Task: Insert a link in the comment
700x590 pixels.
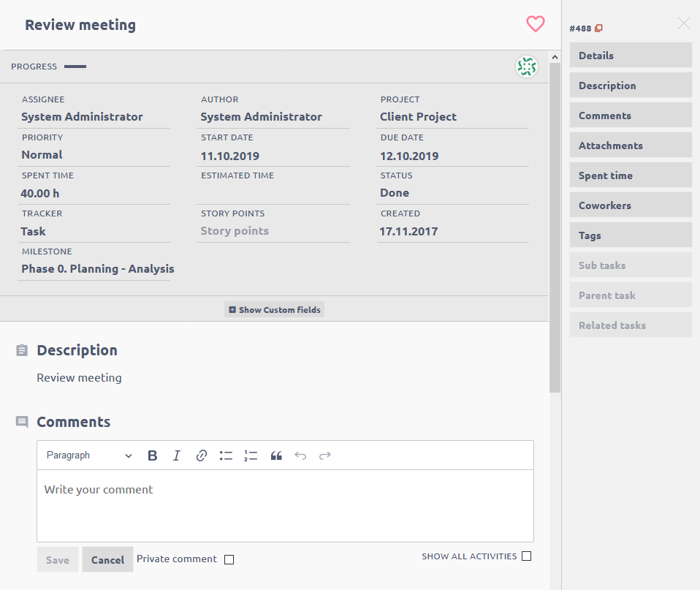Action: click(x=202, y=455)
